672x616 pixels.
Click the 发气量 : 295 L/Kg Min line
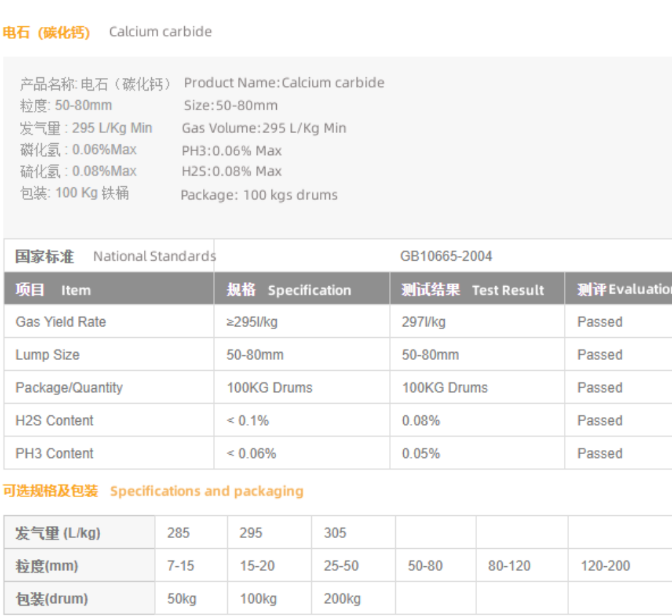[x=86, y=128]
